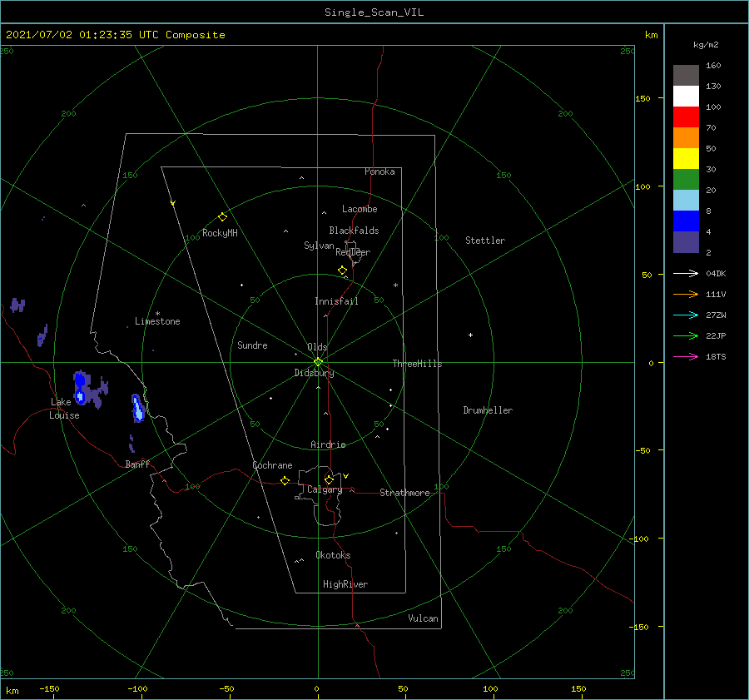Click the Single_Scan_VIL title

click(374, 12)
